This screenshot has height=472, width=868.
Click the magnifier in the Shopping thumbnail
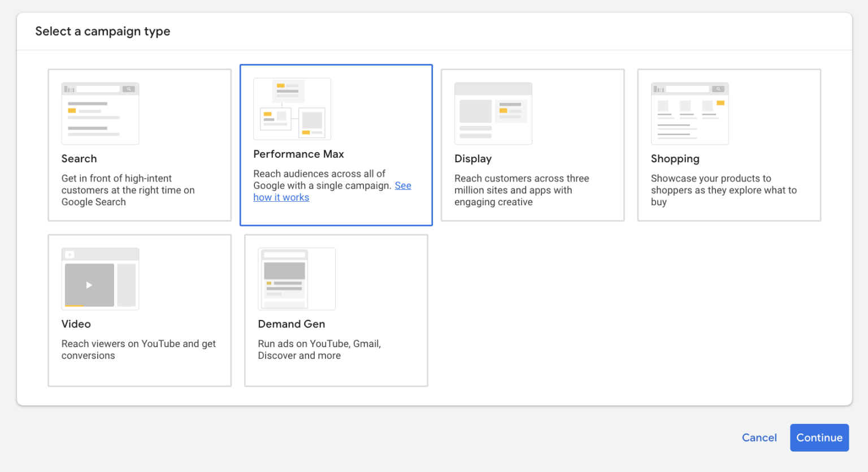point(719,88)
